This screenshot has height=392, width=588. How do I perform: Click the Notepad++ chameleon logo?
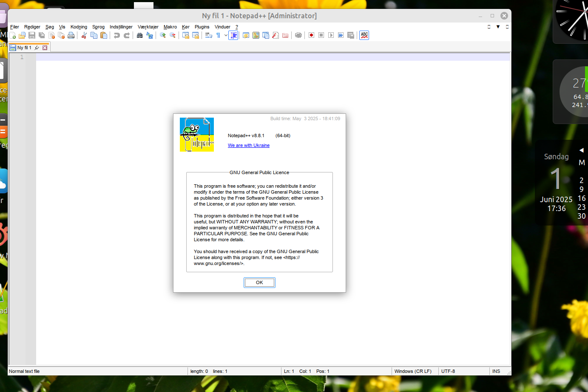(x=197, y=135)
